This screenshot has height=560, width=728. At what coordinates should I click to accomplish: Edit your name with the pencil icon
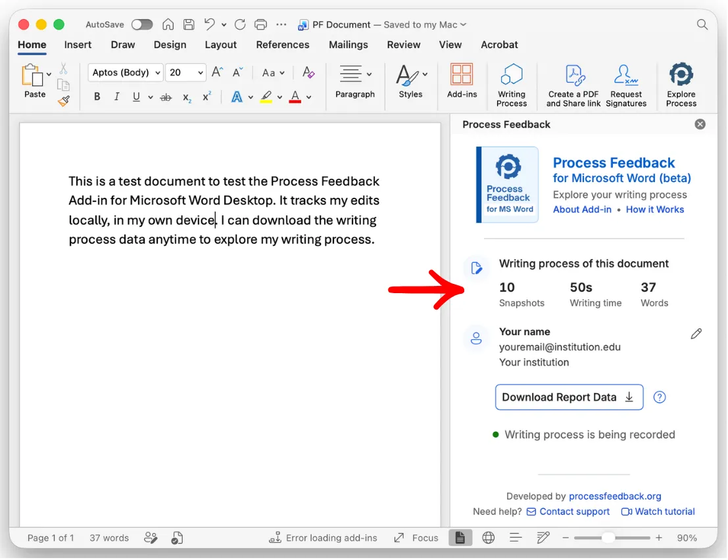[696, 334]
